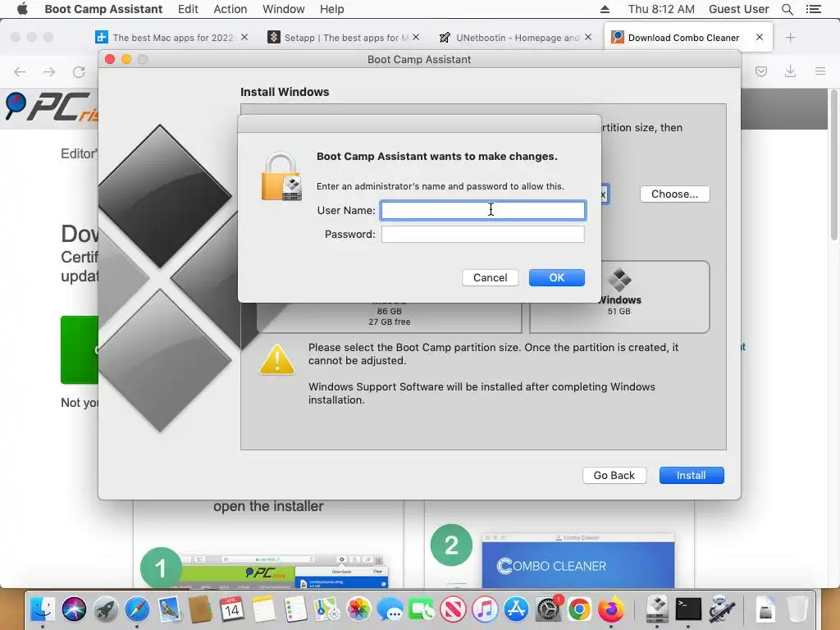Open Google Chrome in the Dock
The image size is (840, 630).
pyautogui.click(x=580, y=609)
